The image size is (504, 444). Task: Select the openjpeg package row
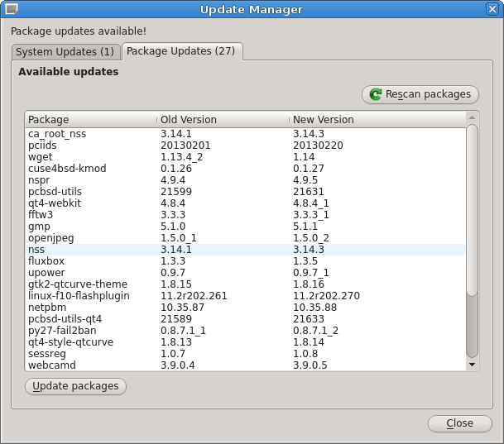coord(245,238)
